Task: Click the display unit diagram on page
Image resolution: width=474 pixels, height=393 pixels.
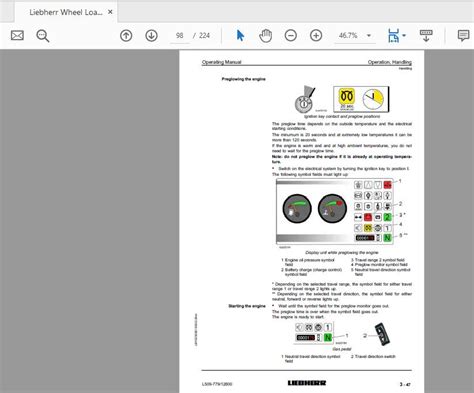Action: [335, 211]
